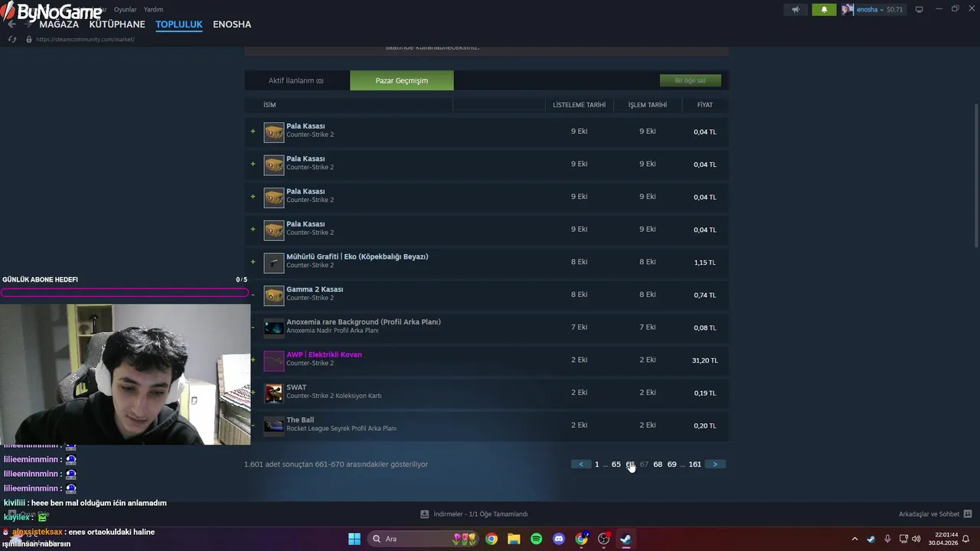Switch to Steam on the taskbar
This screenshot has width=980, height=551.
click(626, 539)
